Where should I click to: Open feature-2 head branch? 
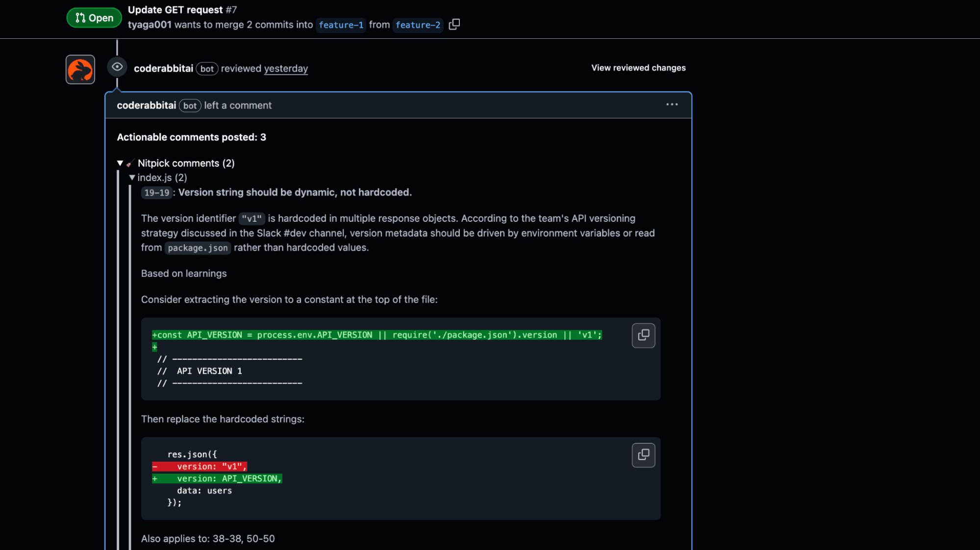click(x=418, y=25)
